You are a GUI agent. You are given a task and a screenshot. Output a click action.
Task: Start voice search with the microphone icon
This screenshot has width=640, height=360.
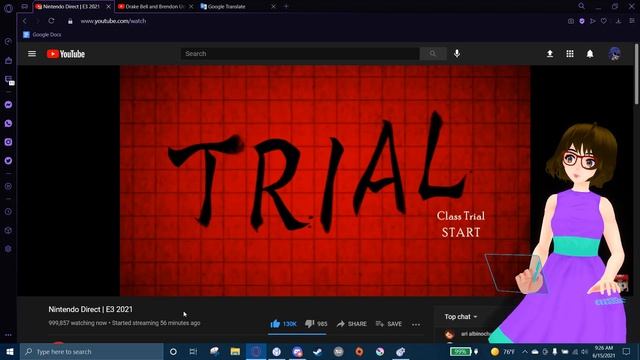tap(457, 53)
